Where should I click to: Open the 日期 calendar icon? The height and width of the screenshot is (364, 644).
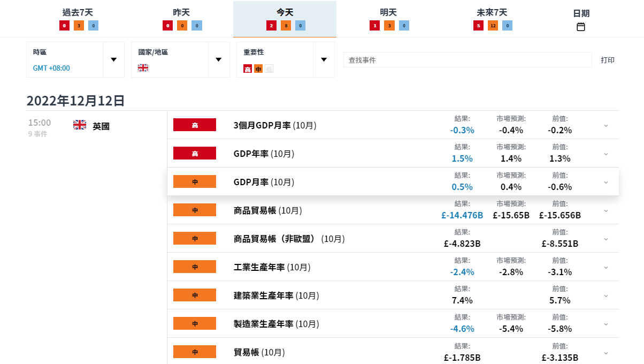point(581,27)
